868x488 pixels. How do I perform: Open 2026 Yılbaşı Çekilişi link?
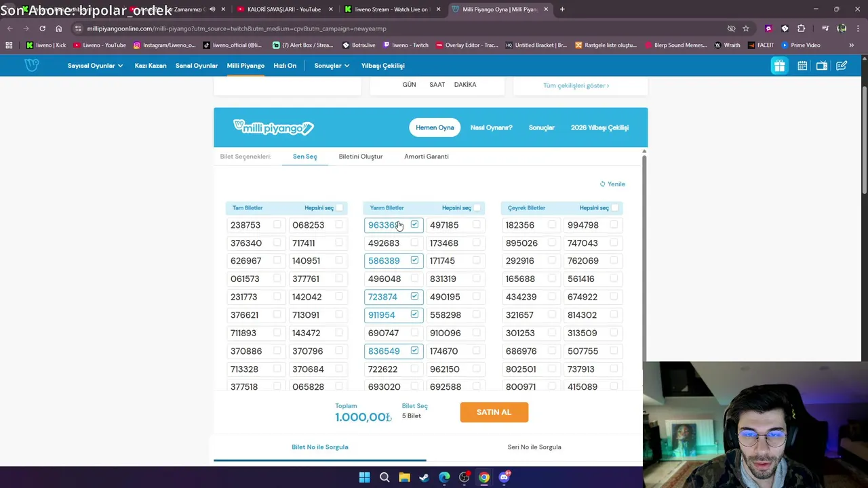pyautogui.click(x=599, y=127)
